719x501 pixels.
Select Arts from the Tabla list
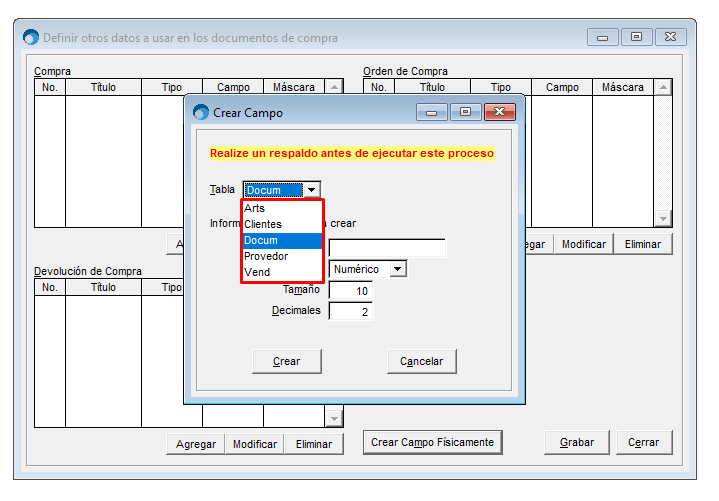coord(282,208)
